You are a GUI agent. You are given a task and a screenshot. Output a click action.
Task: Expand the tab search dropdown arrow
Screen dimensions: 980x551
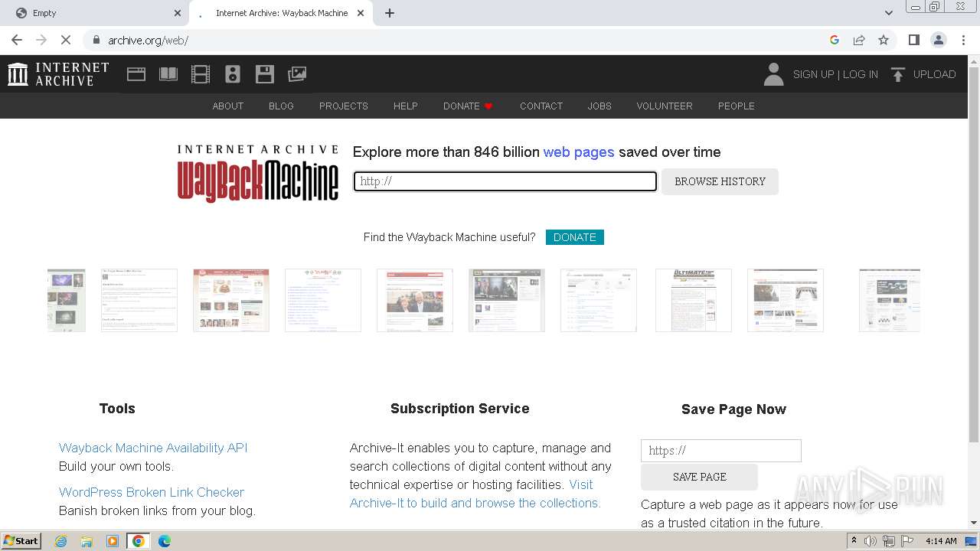click(889, 13)
